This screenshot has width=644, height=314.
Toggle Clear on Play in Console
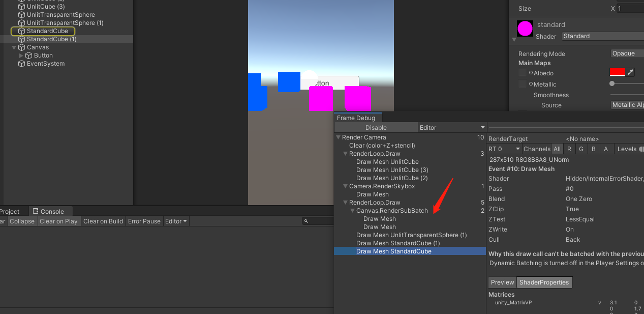coord(58,221)
